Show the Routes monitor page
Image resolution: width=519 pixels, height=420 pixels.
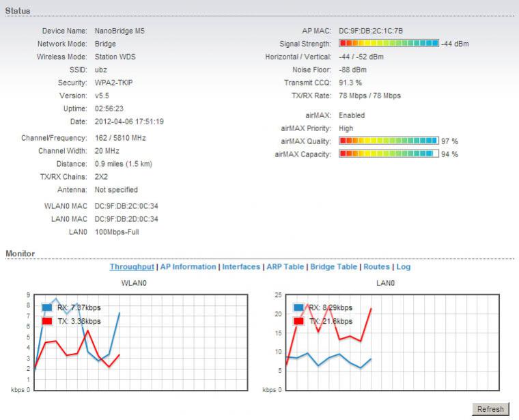[x=376, y=267]
